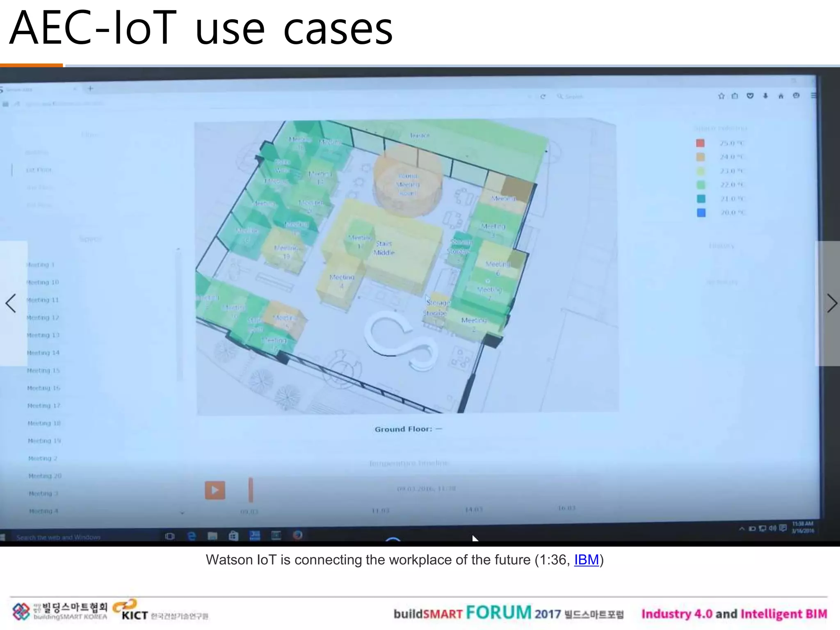Image resolution: width=840 pixels, height=630 pixels.
Task: Select Meeting 14 in space list
Action: (43, 353)
